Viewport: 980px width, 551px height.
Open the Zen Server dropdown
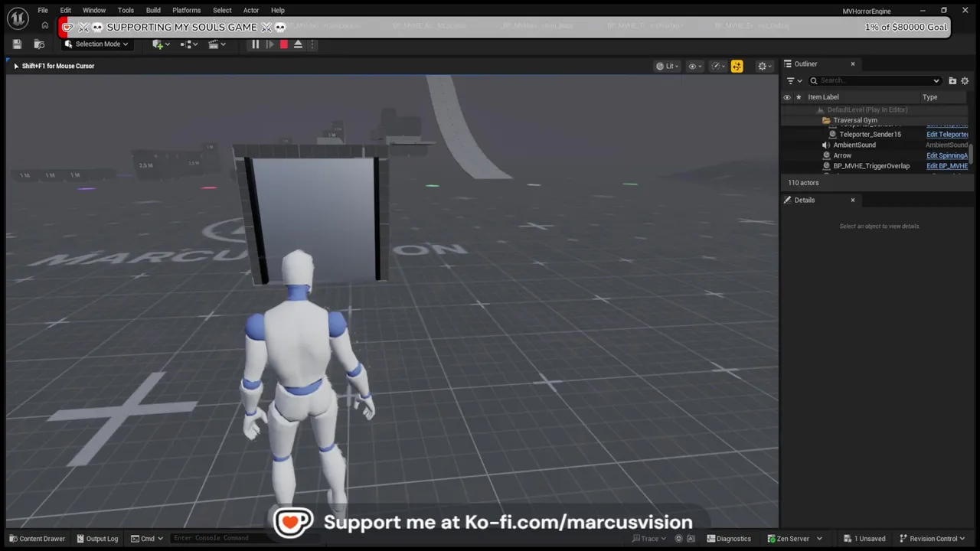pyautogui.click(x=794, y=539)
